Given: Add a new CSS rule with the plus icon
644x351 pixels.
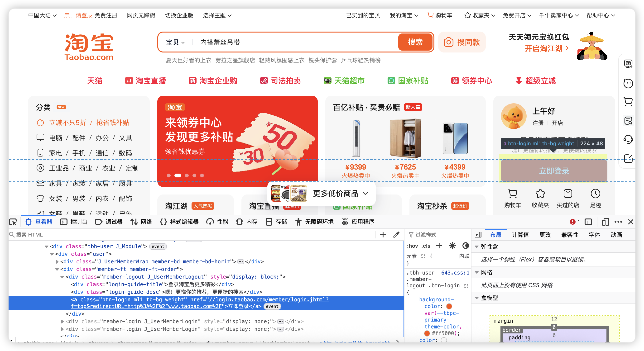Looking at the screenshot, I should pyautogui.click(x=439, y=246).
